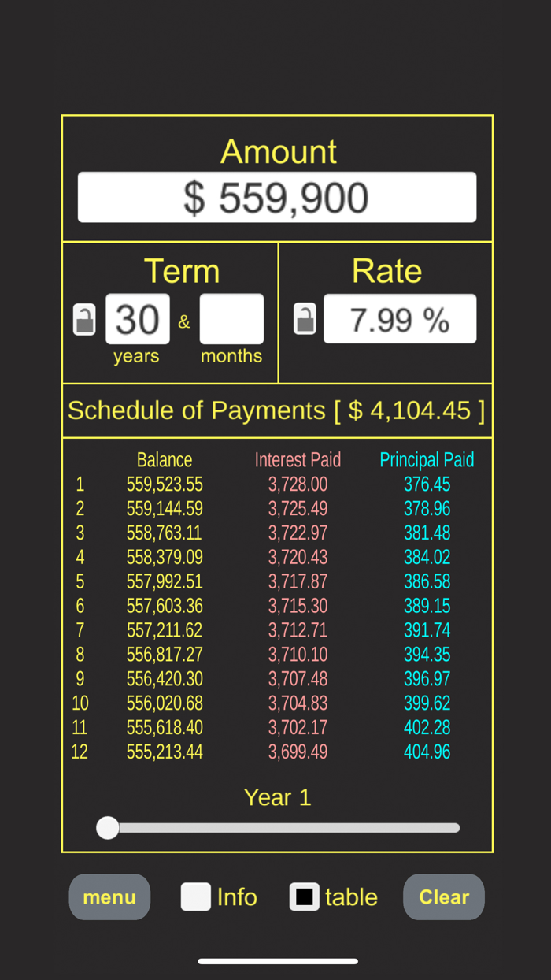Select the Interest Paid column header

(298, 459)
